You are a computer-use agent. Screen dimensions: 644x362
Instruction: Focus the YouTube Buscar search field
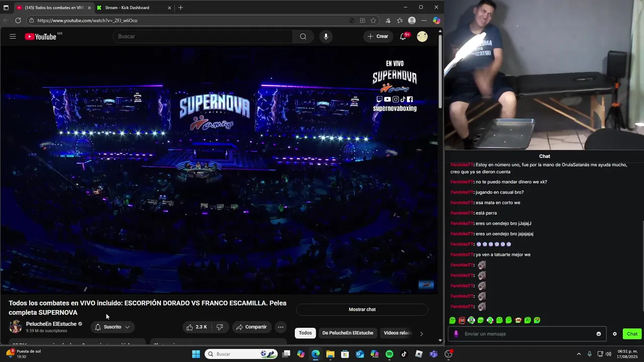pos(203,36)
